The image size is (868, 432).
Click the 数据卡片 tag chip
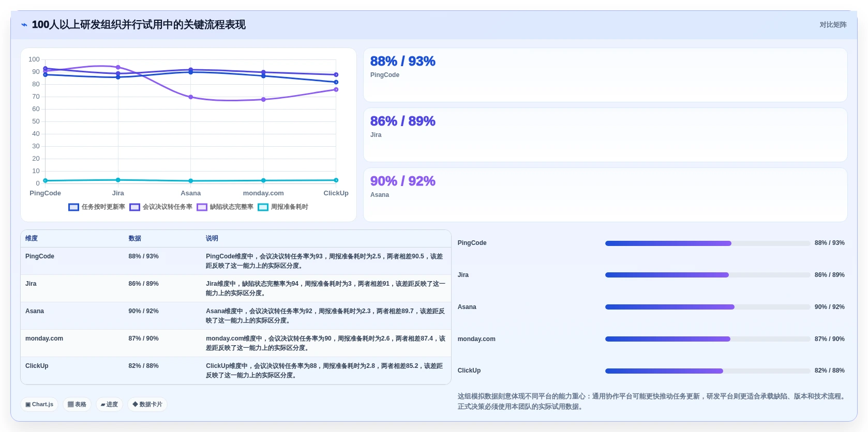click(x=147, y=405)
